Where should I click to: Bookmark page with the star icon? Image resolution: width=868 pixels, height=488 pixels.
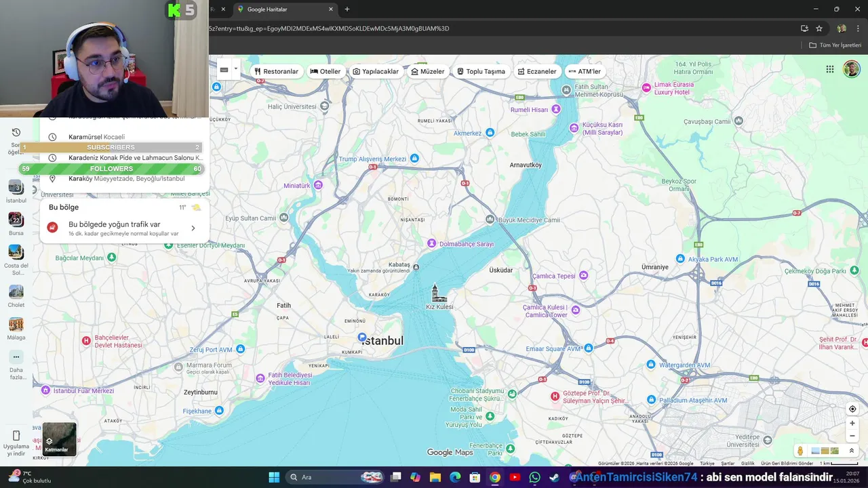click(x=819, y=28)
